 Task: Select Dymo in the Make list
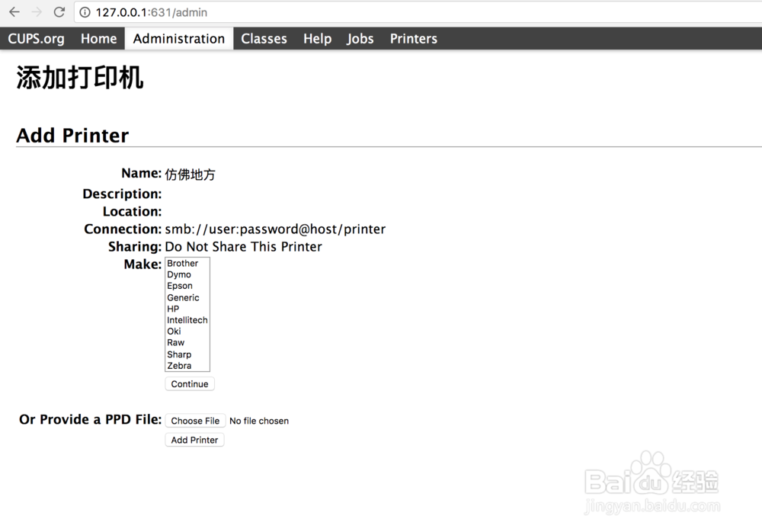point(187,274)
